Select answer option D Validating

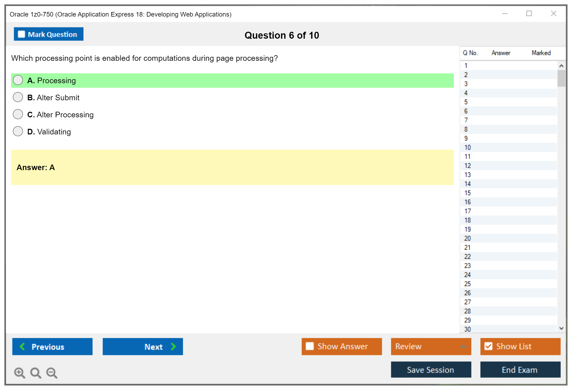click(x=18, y=131)
